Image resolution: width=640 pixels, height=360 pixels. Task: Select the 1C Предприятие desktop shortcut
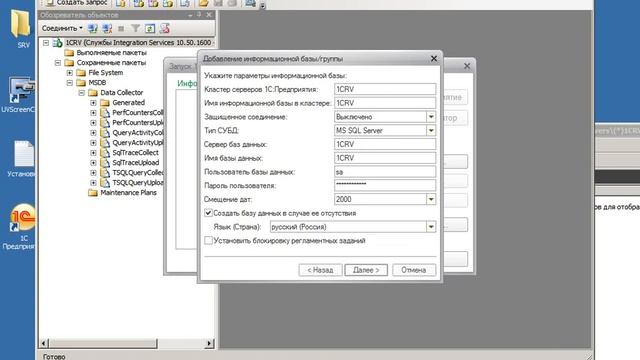21,227
